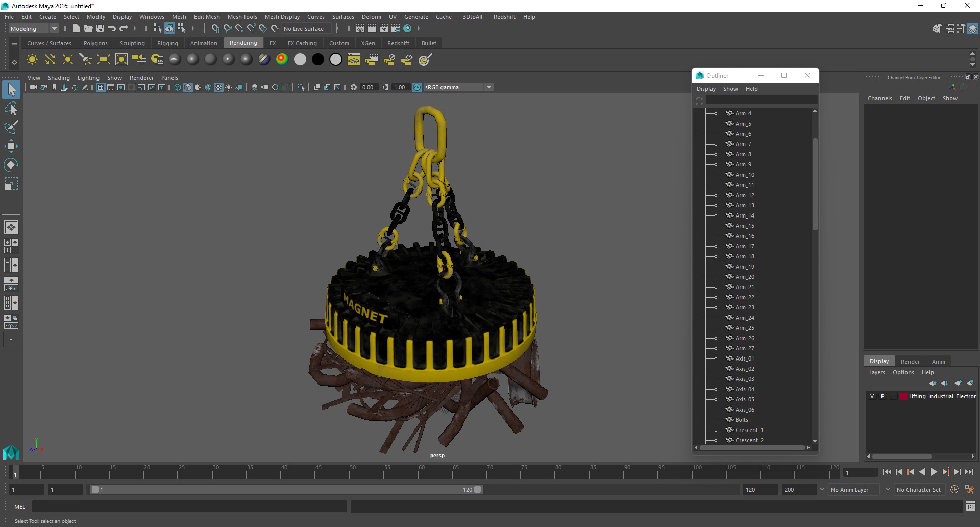The width and height of the screenshot is (980, 527).
Task: Click the auto keyframe toggle icon
Action: 954,489
